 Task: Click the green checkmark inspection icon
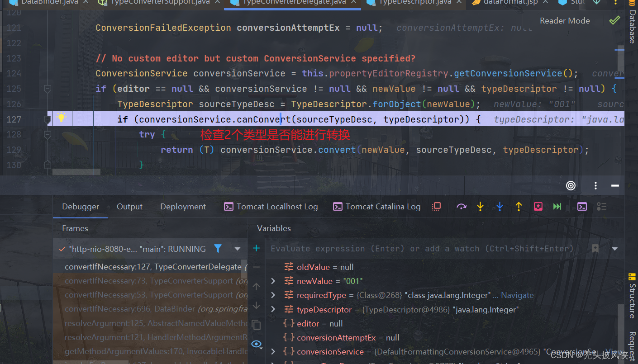tap(614, 20)
